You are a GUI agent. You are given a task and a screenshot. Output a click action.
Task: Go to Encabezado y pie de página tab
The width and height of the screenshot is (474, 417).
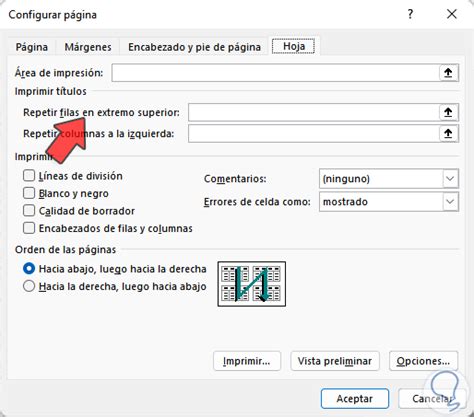coord(194,47)
